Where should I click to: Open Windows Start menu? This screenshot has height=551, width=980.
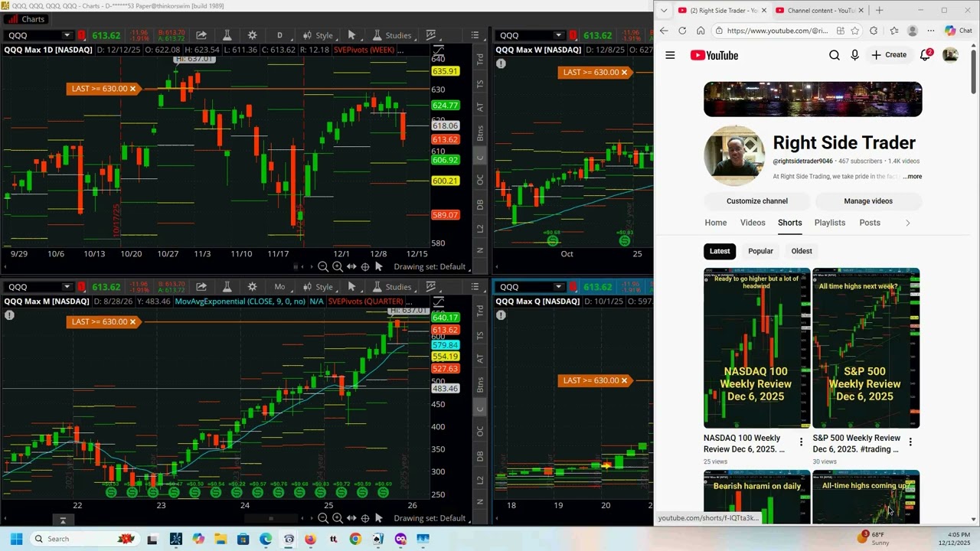[16, 539]
